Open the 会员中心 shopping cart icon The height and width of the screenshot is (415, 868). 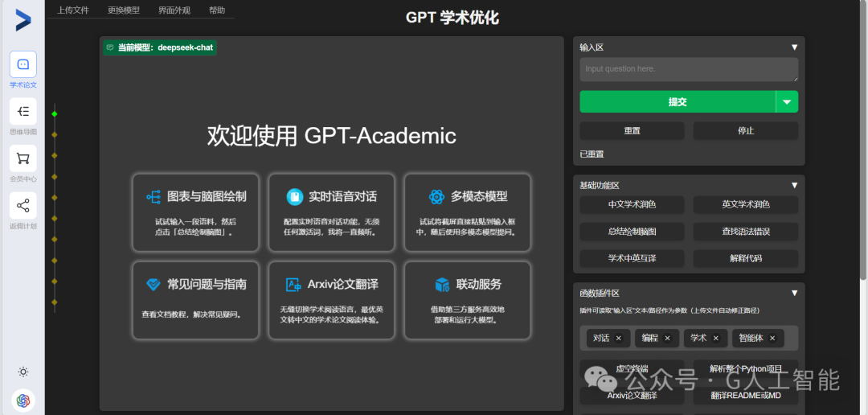23,158
